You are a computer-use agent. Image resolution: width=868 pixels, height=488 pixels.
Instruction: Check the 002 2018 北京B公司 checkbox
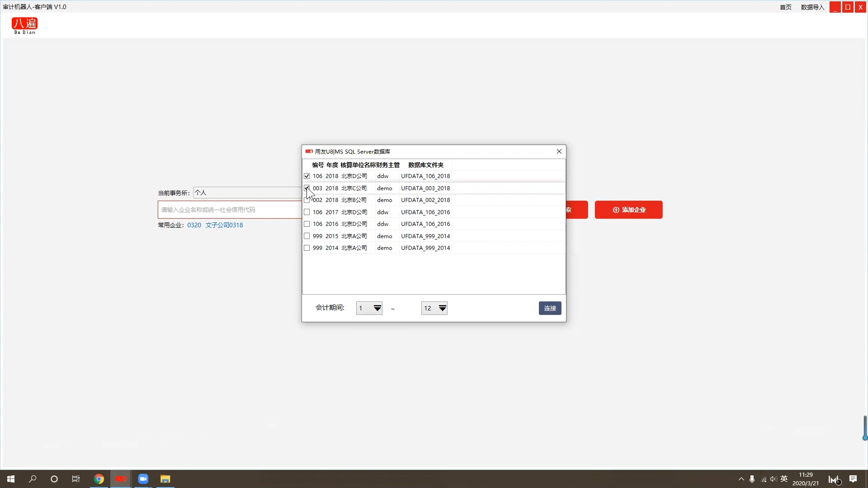click(307, 200)
